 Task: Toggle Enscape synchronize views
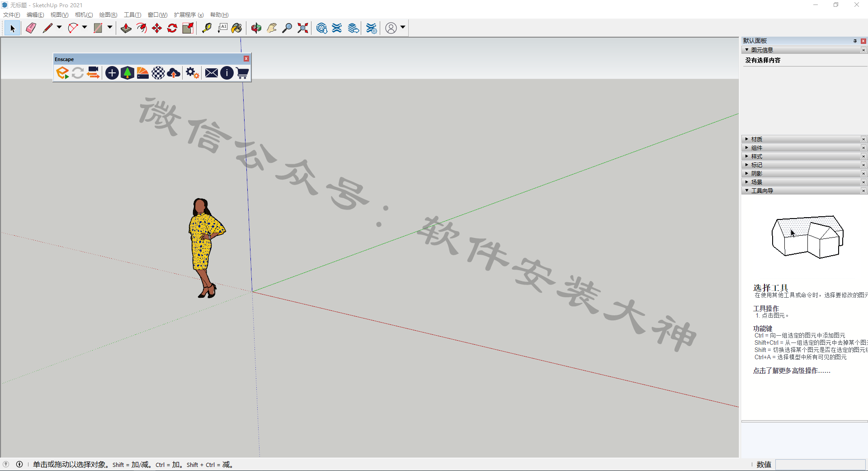coord(93,73)
